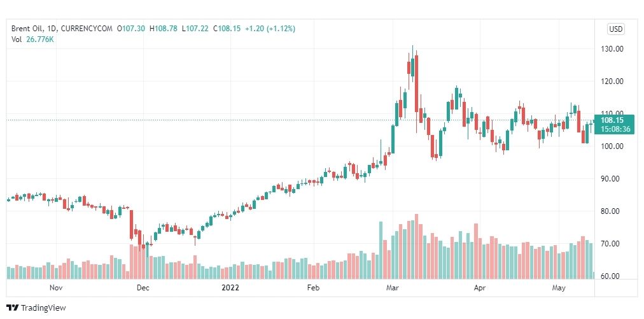The height and width of the screenshot is (319, 644).
Task: Select the Mar label on time axis
Action: (x=392, y=288)
